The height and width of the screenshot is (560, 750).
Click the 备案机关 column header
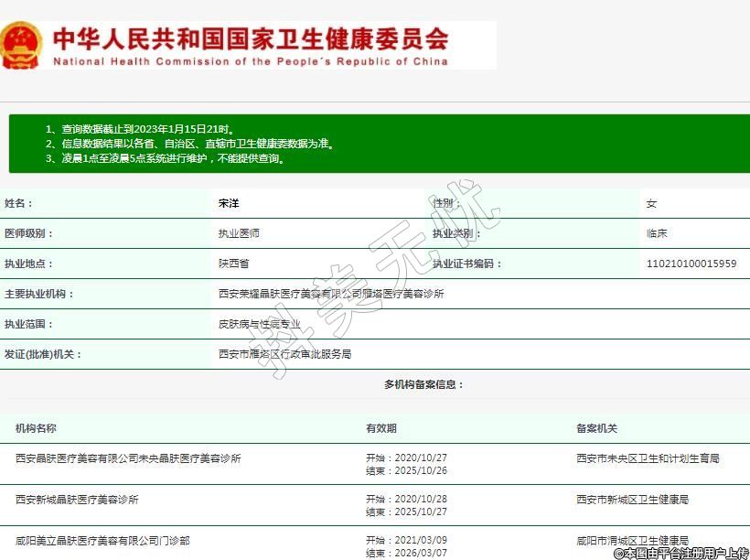(596, 428)
